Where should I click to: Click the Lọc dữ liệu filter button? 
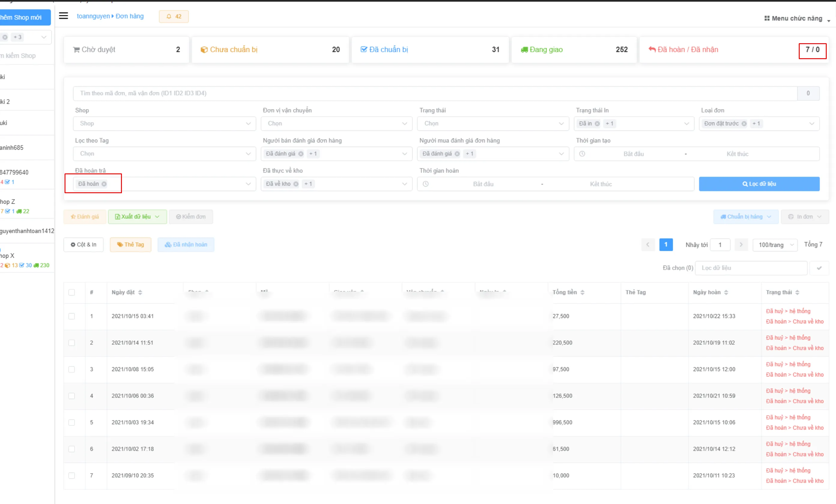[x=759, y=184]
